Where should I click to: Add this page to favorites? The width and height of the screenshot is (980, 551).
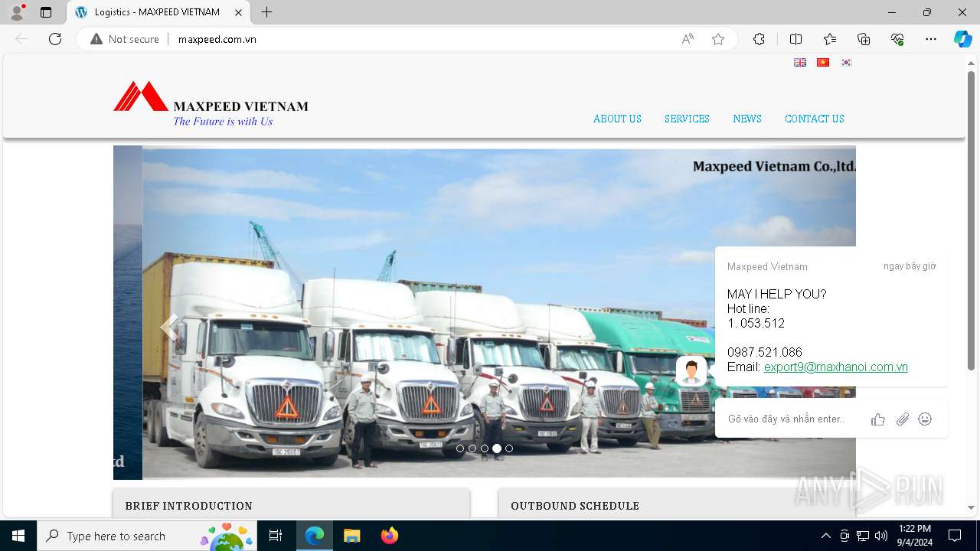click(x=718, y=39)
